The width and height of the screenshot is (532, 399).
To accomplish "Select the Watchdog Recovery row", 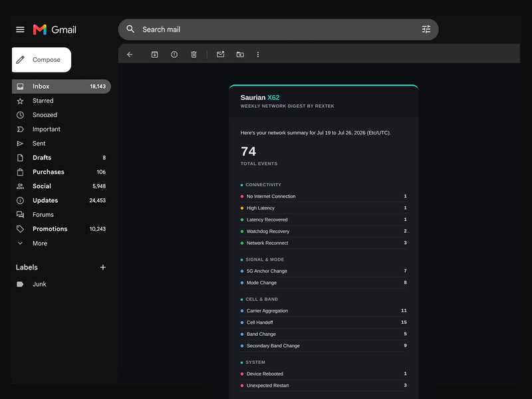I will coord(324,231).
